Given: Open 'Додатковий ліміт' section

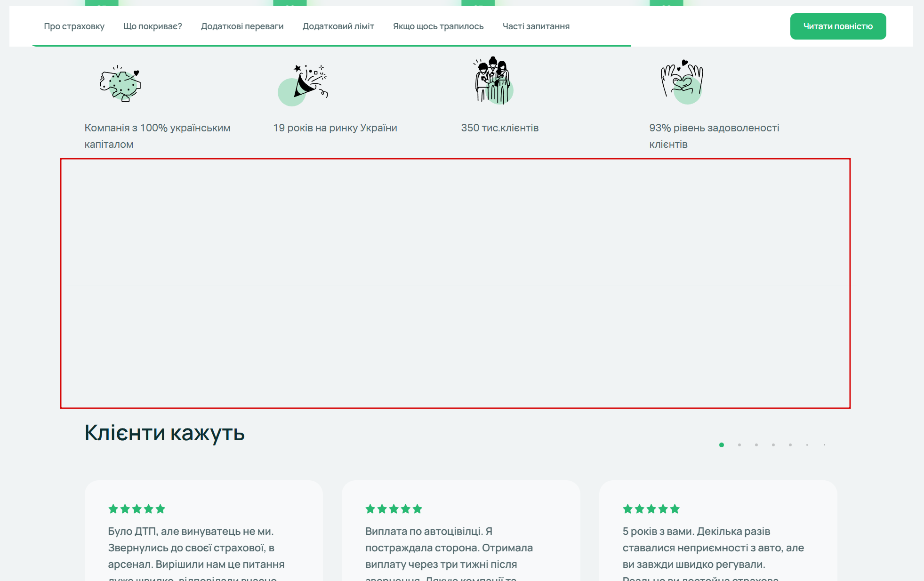Looking at the screenshot, I should tap(338, 26).
